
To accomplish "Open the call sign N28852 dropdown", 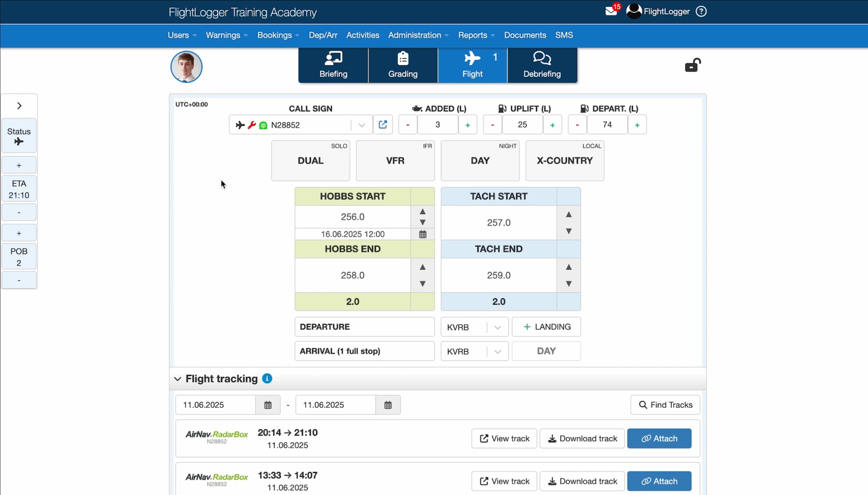I will [x=362, y=125].
